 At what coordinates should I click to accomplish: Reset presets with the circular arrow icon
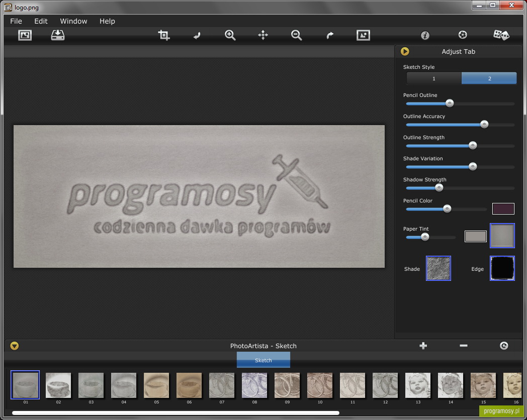504,346
